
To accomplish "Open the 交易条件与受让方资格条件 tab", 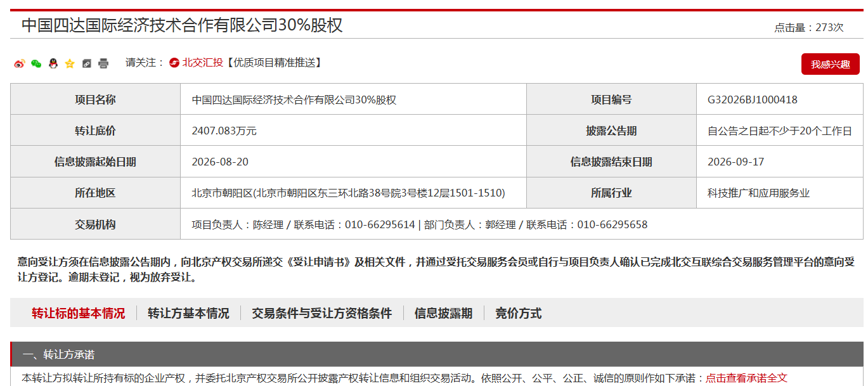I will (321, 313).
